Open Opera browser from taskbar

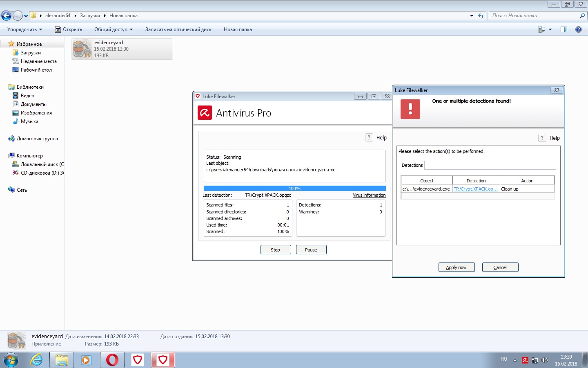click(112, 360)
